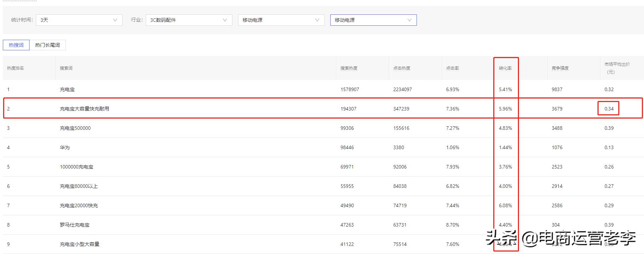The width and height of the screenshot is (644, 254).
Task: Select average bid 0.26
Action: 609,167
